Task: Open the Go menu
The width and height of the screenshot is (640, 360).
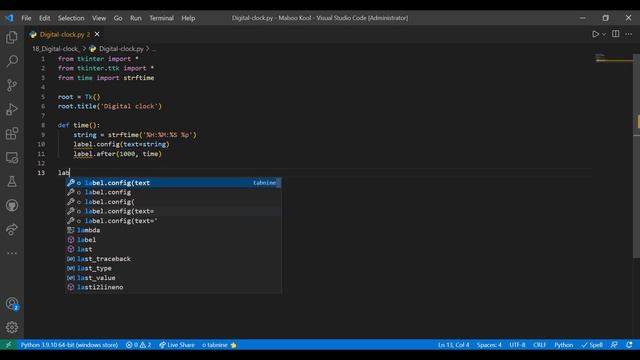Action: pyautogui.click(x=118, y=18)
